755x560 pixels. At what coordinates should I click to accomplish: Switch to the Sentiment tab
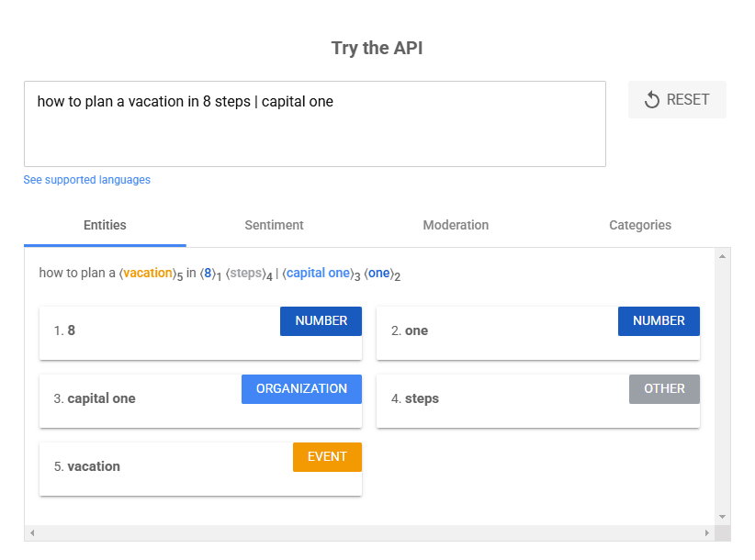point(274,225)
